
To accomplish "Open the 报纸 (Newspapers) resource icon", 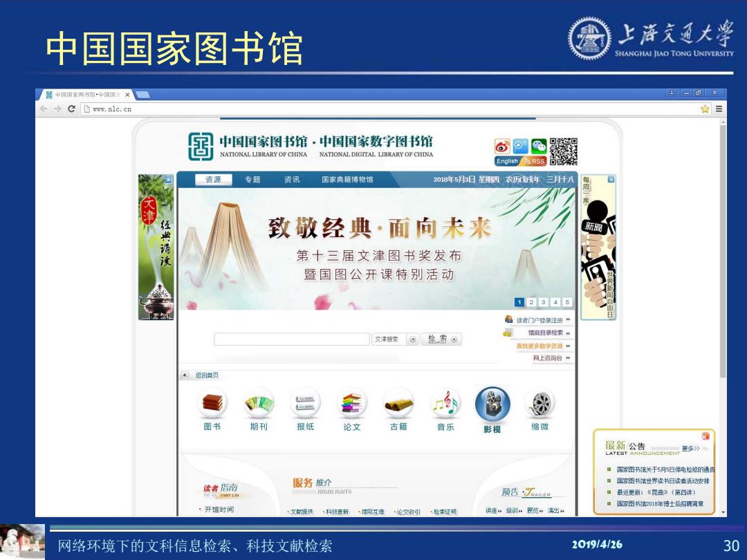I will coord(306,409).
